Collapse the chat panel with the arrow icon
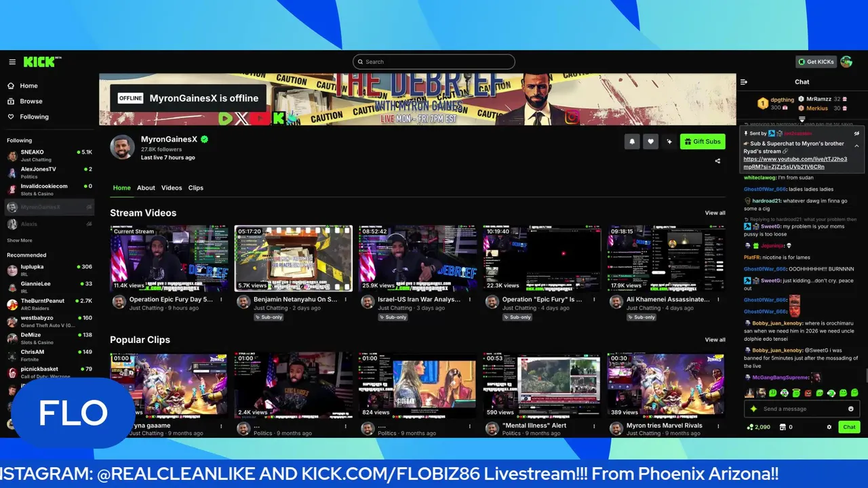Screen dimensions: 868x488 [x=744, y=82]
